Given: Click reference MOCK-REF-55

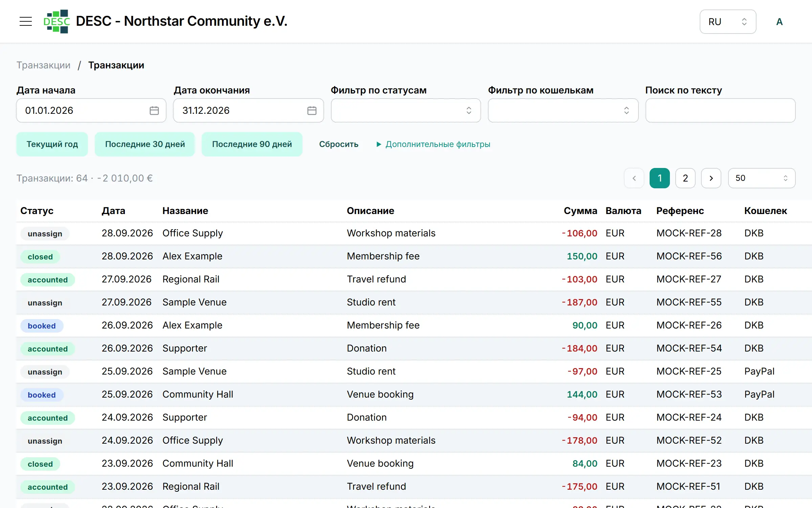Looking at the screenshot, I should coord(689,302).
